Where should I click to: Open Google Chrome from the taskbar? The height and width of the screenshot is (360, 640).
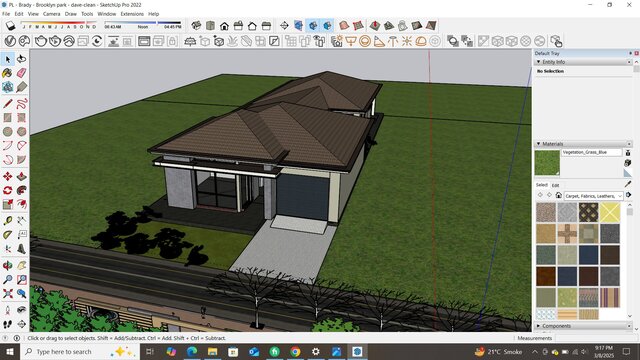295,351
